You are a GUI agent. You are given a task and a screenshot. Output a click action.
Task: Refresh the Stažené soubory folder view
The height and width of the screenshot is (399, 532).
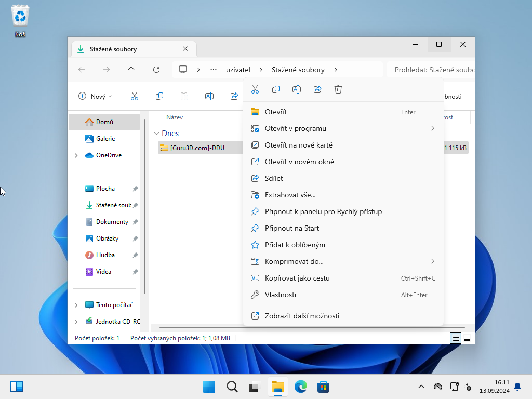pyautogui.click(x=156, y=70)
